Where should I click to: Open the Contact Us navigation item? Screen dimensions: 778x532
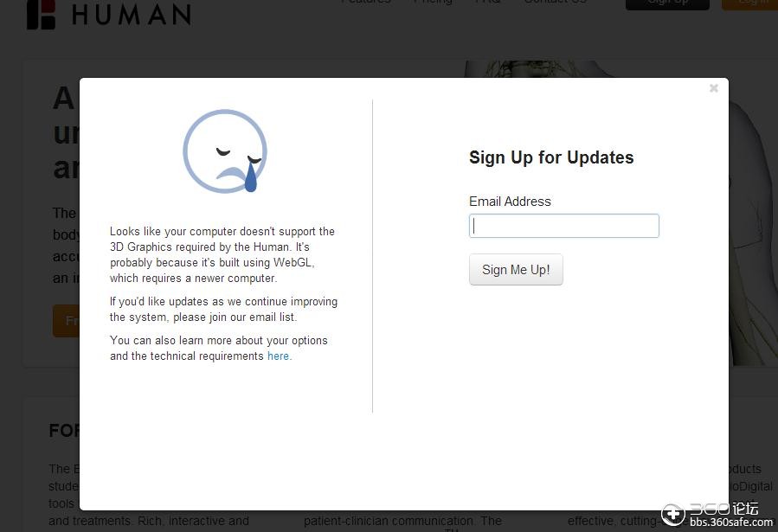tap(556, 2)
